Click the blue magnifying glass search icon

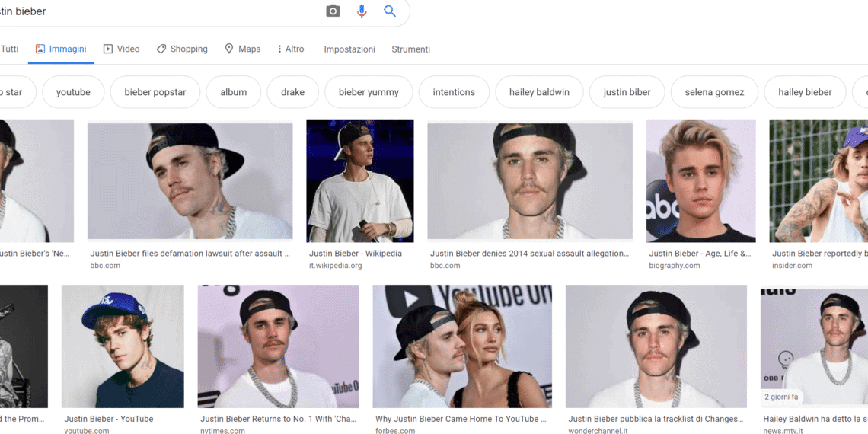(390, 11)
